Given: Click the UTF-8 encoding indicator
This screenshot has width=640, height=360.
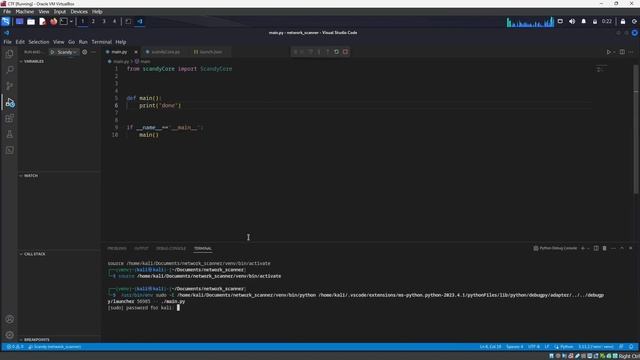Looking at the screenshot, I should pos(533,347).
